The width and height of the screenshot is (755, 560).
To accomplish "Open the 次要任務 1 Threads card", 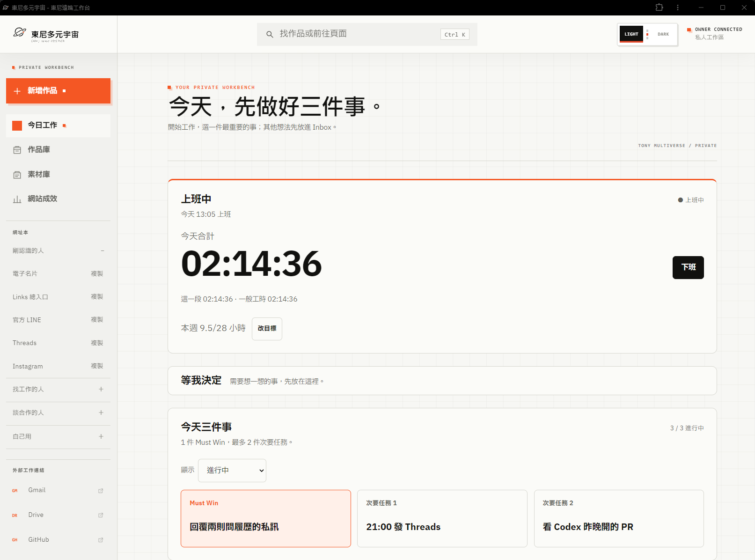I will coord(442,518).
